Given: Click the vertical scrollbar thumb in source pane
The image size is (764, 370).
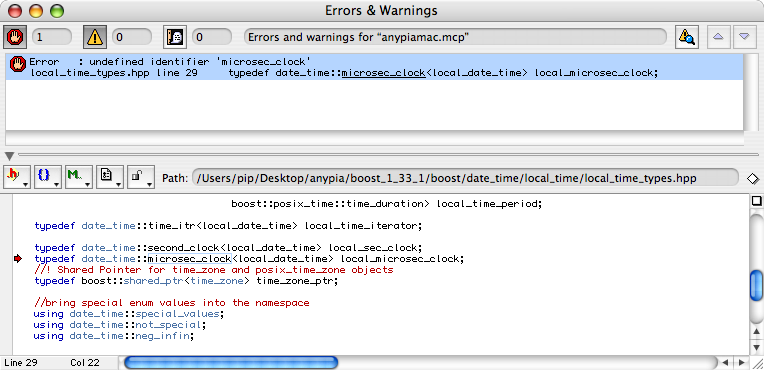Looking at the screenshot, I should coord(756,286).
